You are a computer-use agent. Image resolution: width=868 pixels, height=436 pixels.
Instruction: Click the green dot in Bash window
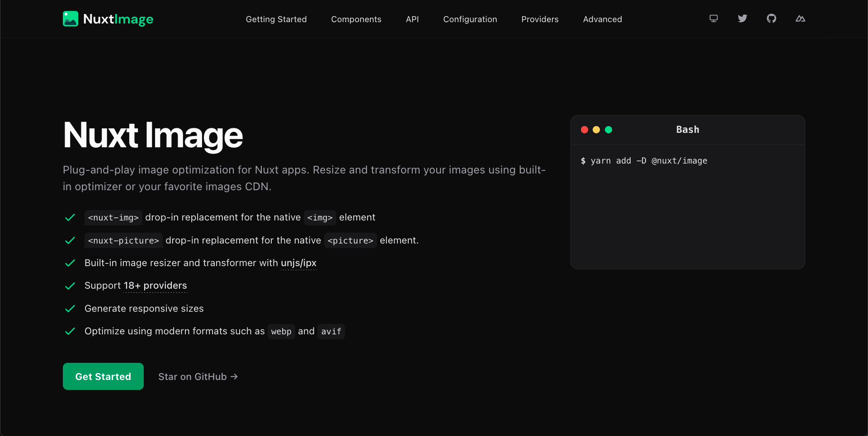coord(609,130)
